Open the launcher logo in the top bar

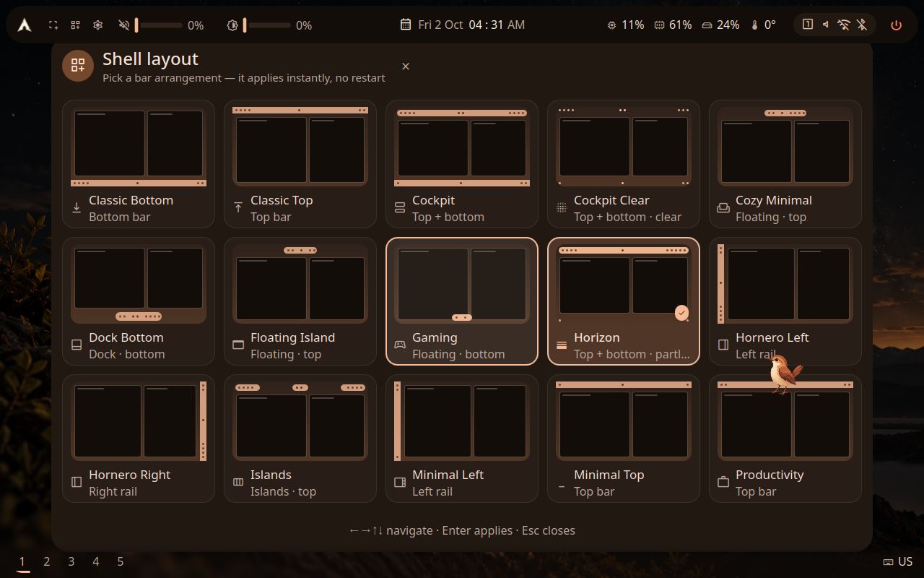pyautogui.click(x=25, y=25)
